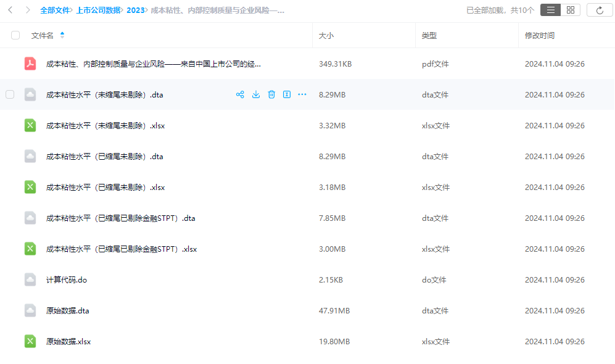Click the 文件名 column header
This screenshot has height=364, width=615.
tap(43, 36)
